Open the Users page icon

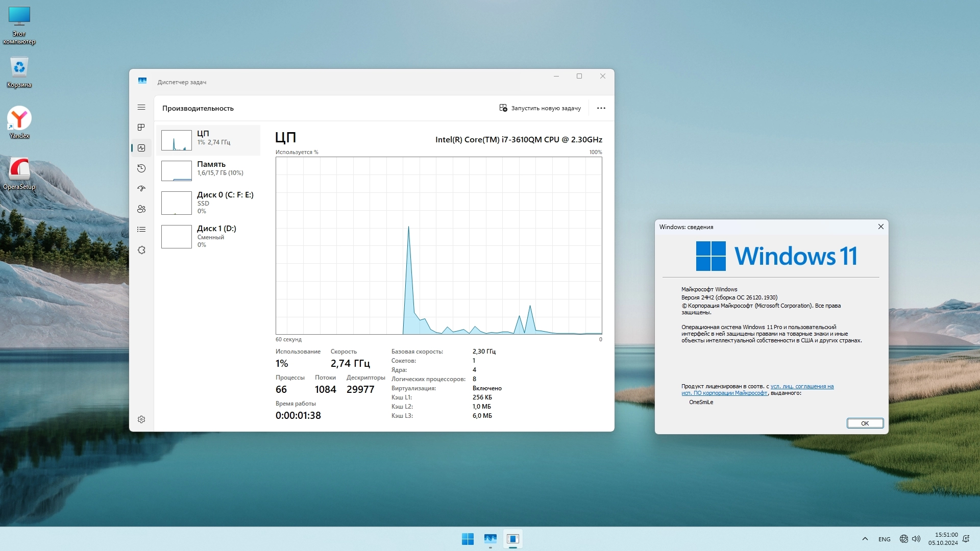pos(141,209)
